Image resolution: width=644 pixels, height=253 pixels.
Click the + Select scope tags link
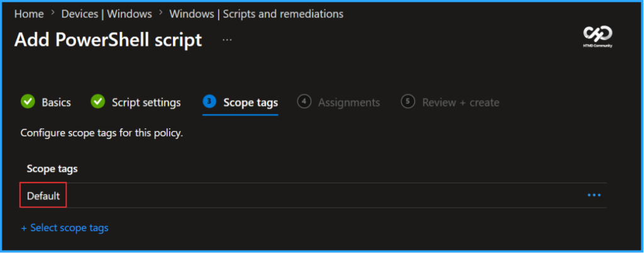[x=65, y=227]
